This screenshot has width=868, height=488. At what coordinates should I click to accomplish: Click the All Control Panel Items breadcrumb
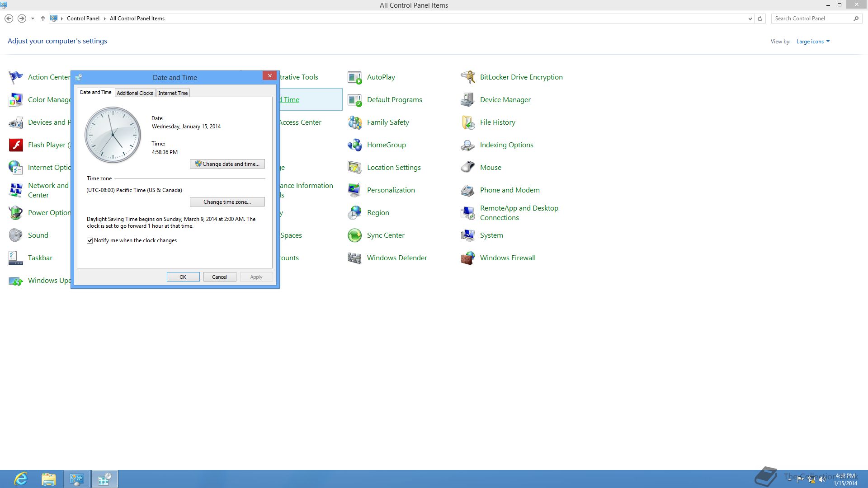(x=137, y=19)
